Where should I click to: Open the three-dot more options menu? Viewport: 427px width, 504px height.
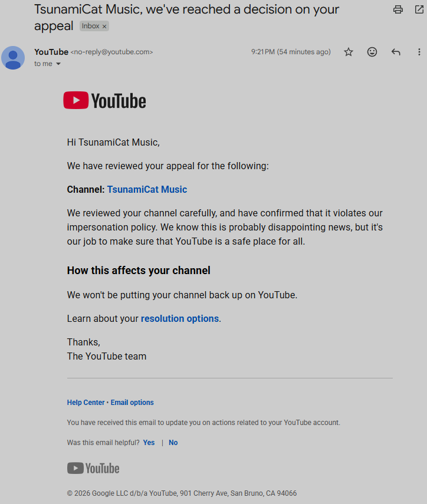pos(419,52)
